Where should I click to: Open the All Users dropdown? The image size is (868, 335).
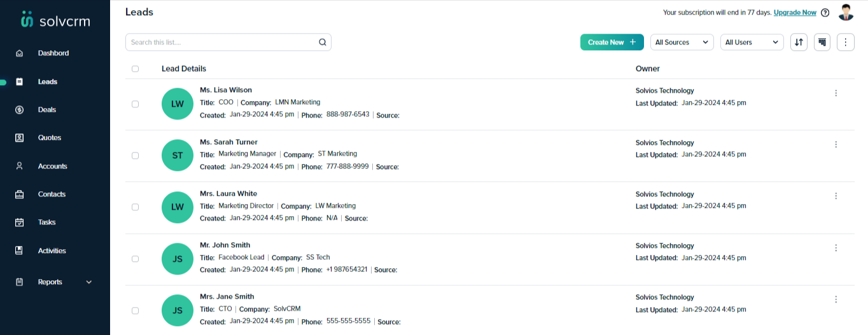752,43
